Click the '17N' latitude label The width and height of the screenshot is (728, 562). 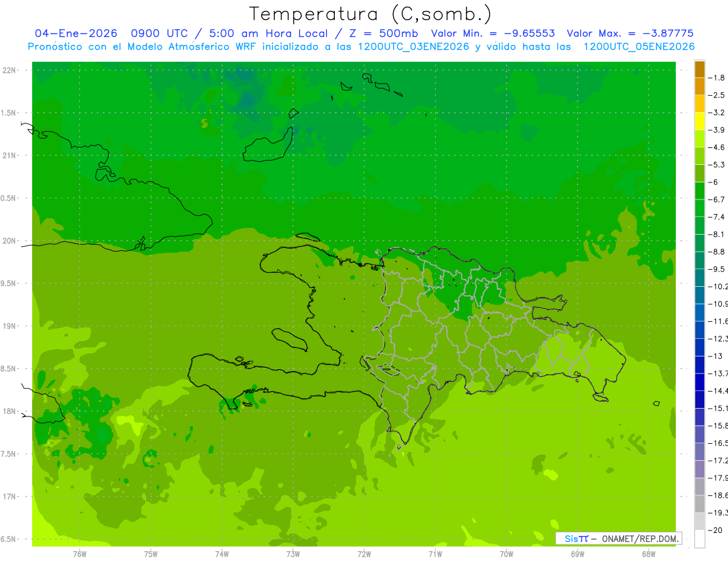(x=9, y=497)
